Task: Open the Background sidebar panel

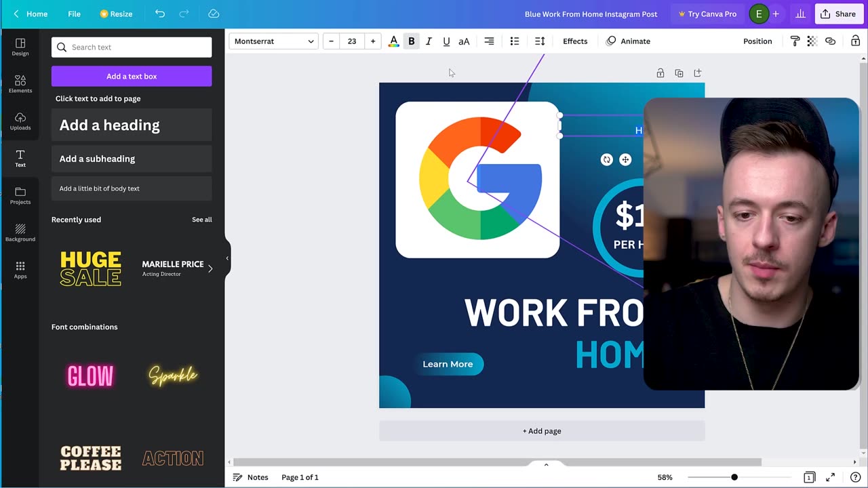Action: tap(20, 233)
